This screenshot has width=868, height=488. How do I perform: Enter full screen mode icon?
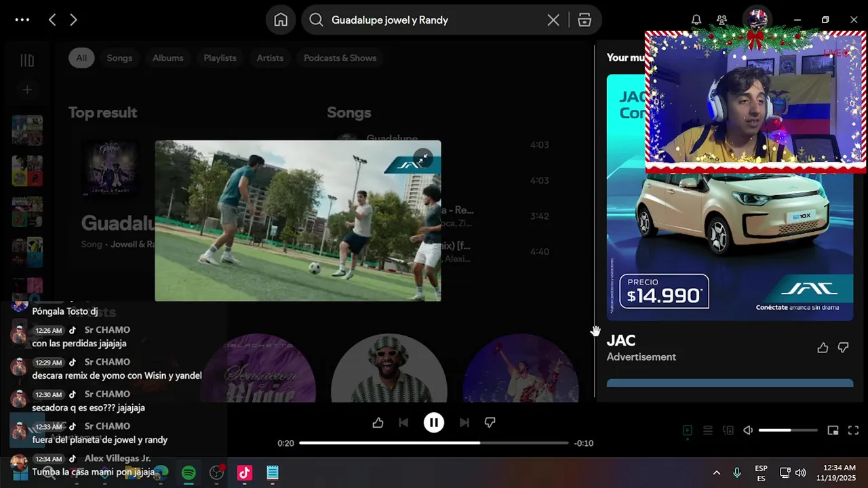[x=854, y=430]
